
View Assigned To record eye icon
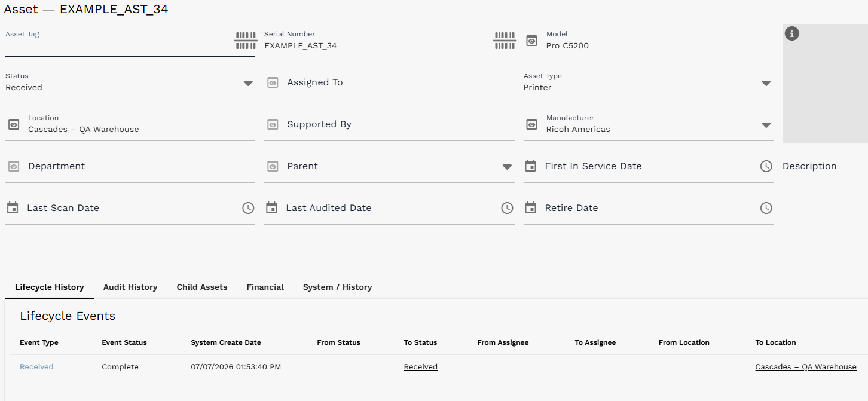(x=273, y=82)
